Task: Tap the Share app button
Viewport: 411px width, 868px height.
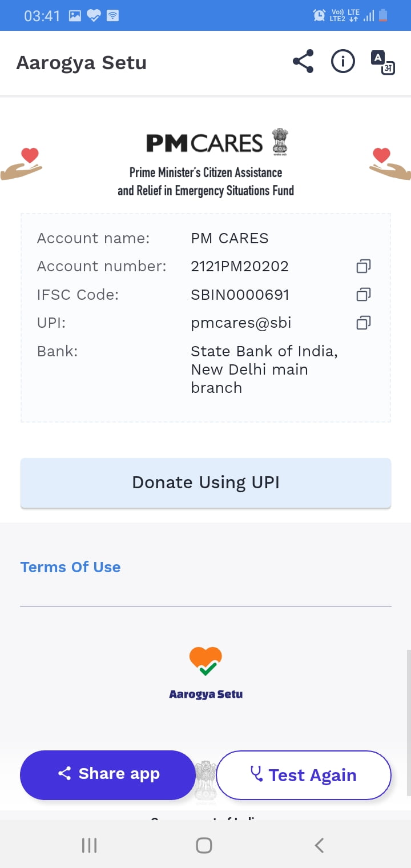Action: pyautogui.click(x=108, y=774)
